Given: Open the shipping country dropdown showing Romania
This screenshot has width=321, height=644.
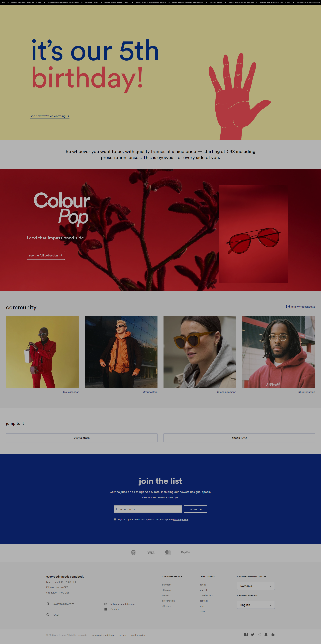Looking at the screenshot, I should tap(256, 586).
